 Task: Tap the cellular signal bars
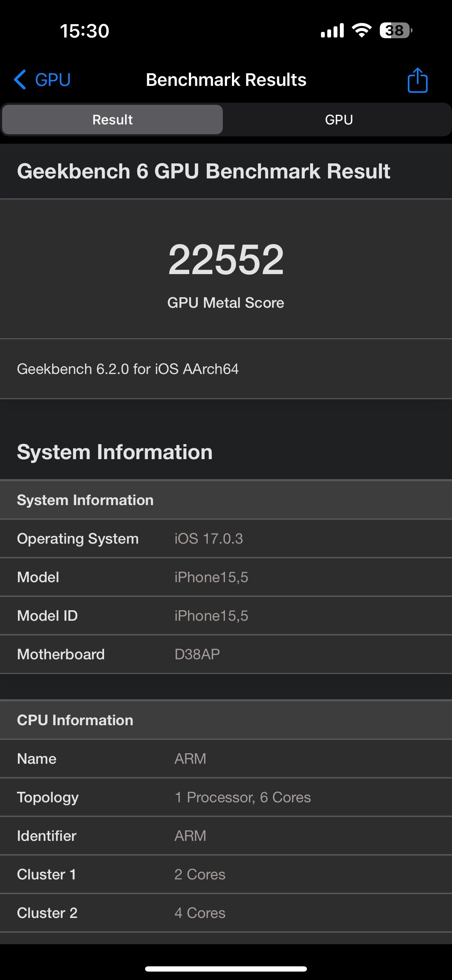(x=332, y=30)
